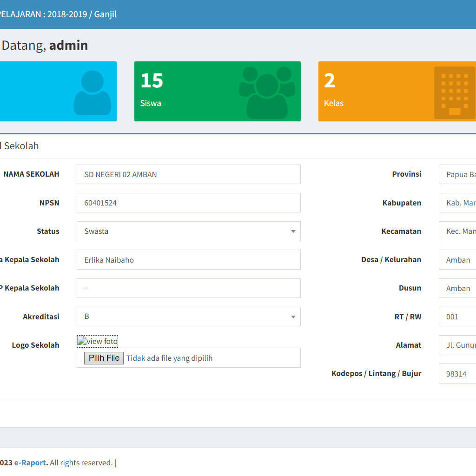Click the Desa / Kelurahan field Amban
Screen dimensions: 476x476
tap(457, 260)
